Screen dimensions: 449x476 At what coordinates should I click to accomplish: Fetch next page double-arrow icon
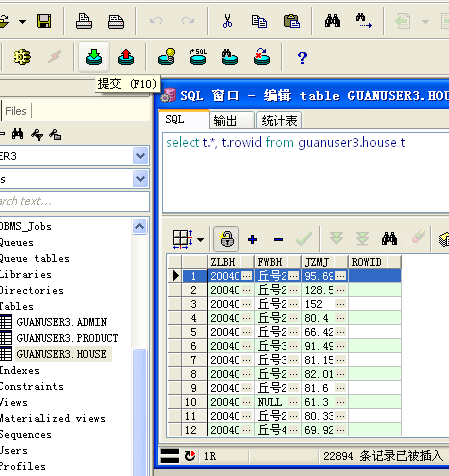pyautogui.click(x=336, y=238)
